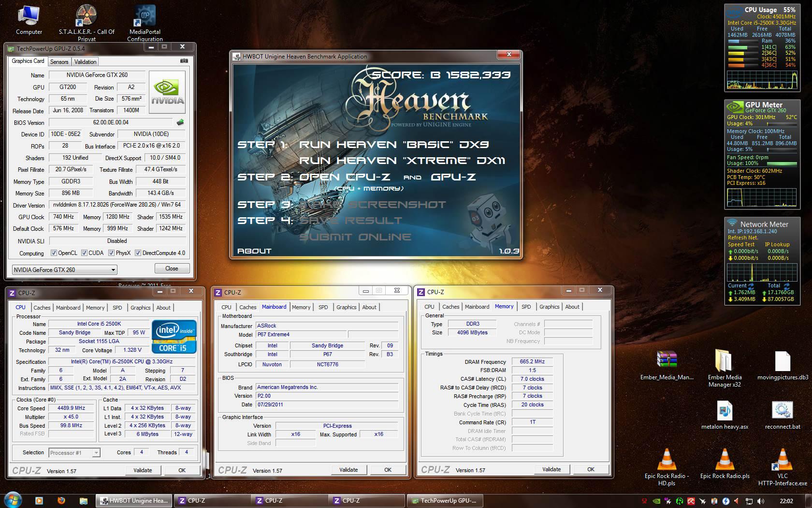Open the Computer desktop icon
Image resolution: width=812 pixels, height=508 pixels.
pos(29,20)
